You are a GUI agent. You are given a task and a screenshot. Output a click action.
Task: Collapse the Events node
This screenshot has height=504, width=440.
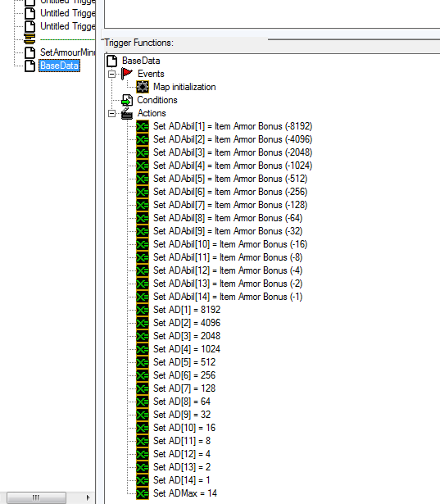[111, 75]
